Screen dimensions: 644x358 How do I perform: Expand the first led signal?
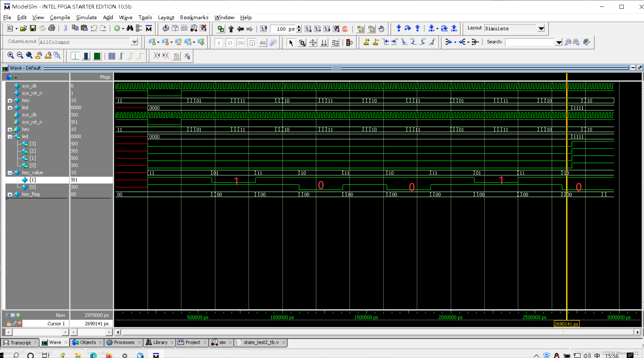coord(10,108)
